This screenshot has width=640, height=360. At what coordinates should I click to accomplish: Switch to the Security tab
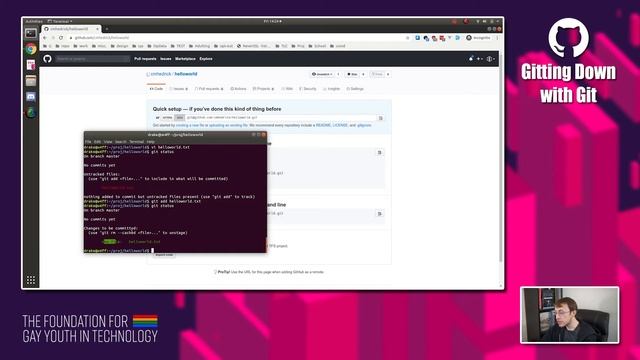tap(308, 89)
